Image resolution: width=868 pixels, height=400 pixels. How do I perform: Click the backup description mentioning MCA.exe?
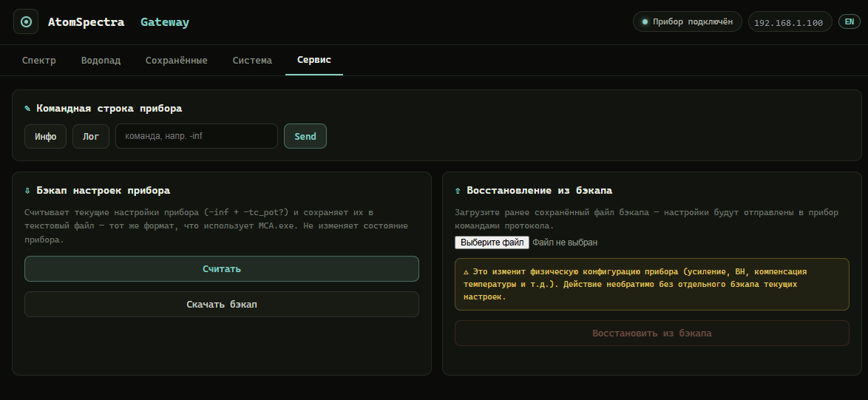tap(217, 226)
